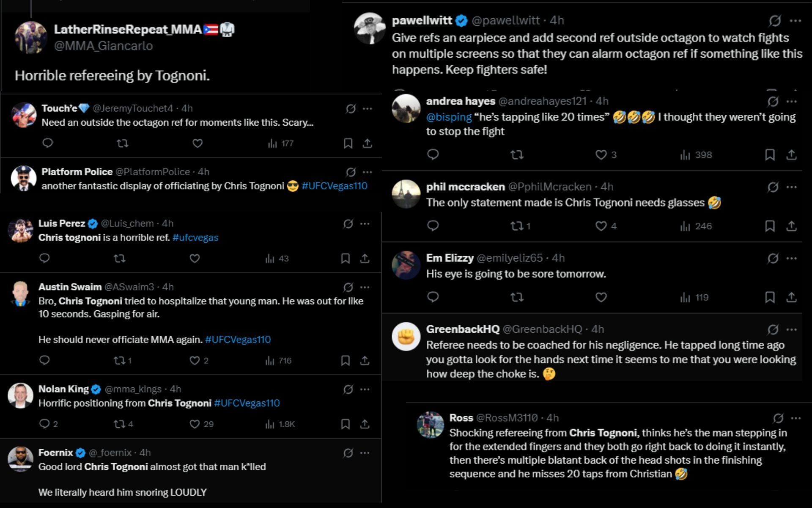
Task: Reply to Platform Police's tweet
Action: [x=47, y=203]
